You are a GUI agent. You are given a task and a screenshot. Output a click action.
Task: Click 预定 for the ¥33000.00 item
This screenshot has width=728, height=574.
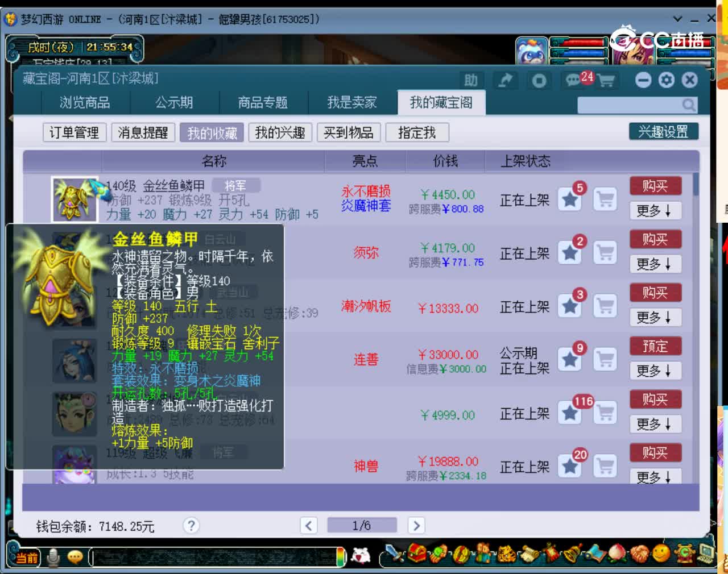tap(655, 347)
